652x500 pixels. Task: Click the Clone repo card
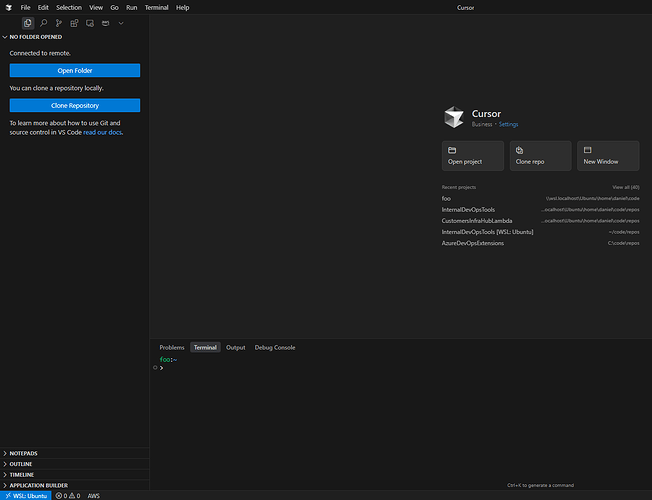point(541,156)
